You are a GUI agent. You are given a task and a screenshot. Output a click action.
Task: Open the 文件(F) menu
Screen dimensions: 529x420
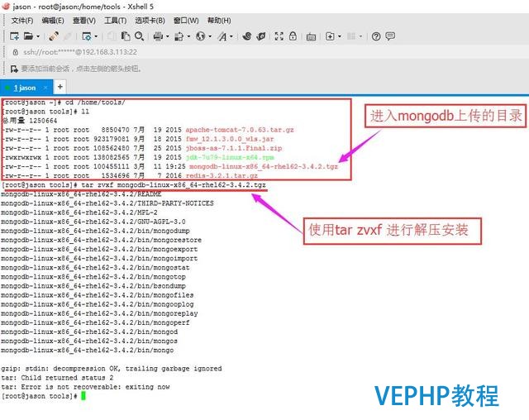point(22,21)
